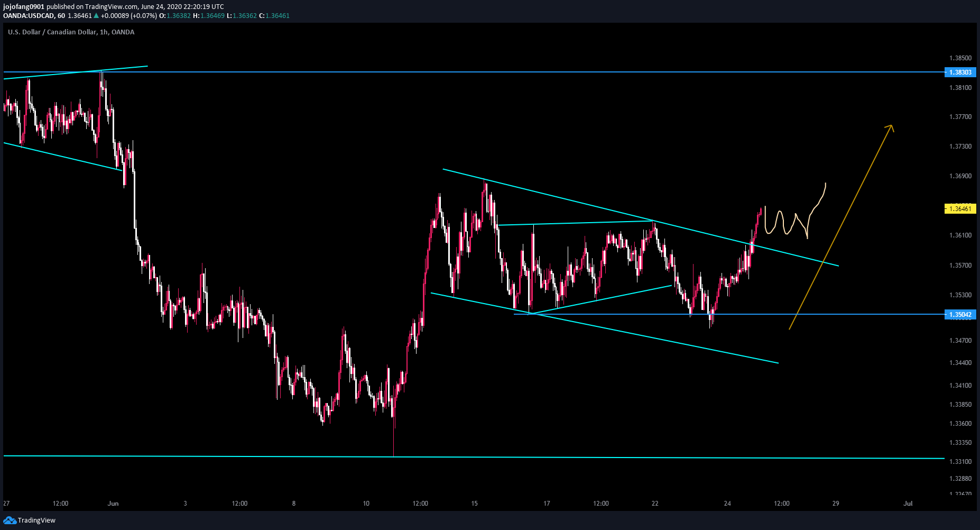Click the 1.33600 price axis label
The image size is (980, 530).
[x=960, y=424]
